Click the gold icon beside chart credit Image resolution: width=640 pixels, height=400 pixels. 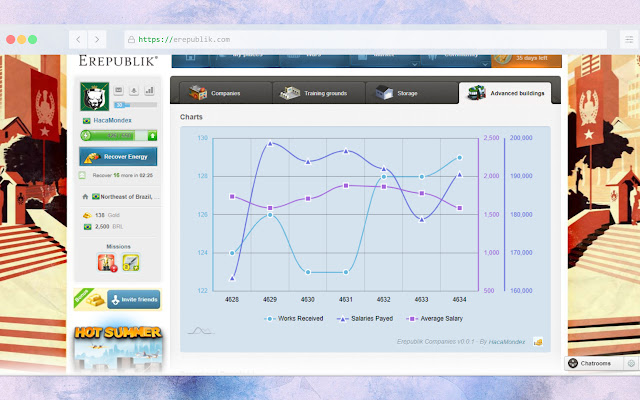click(x=538, y=342)
